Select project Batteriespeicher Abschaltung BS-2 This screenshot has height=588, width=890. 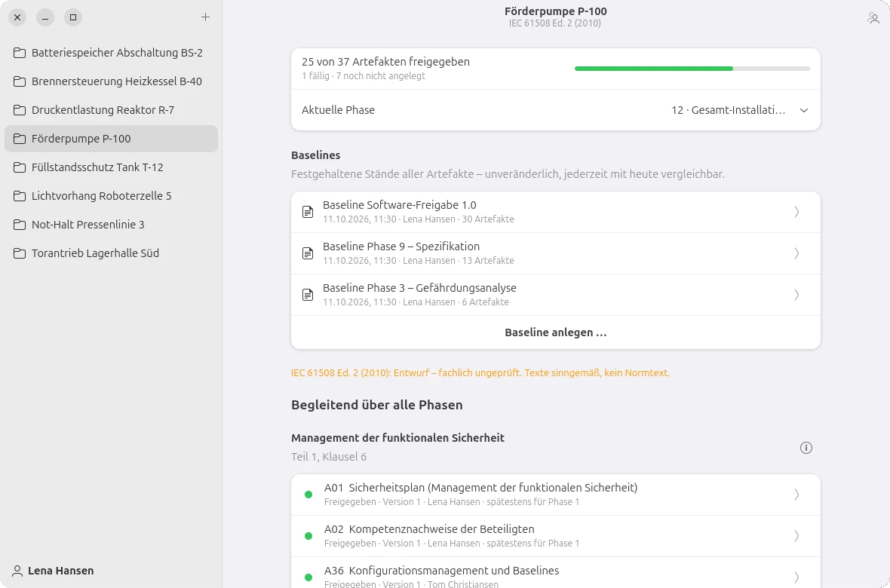(x=112, y=53)
